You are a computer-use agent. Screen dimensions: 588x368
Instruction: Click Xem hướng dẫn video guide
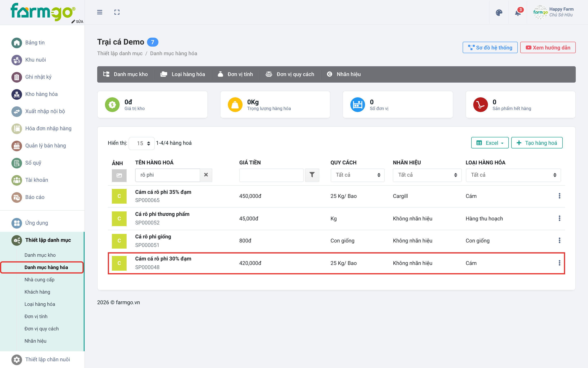pos(548,47)
